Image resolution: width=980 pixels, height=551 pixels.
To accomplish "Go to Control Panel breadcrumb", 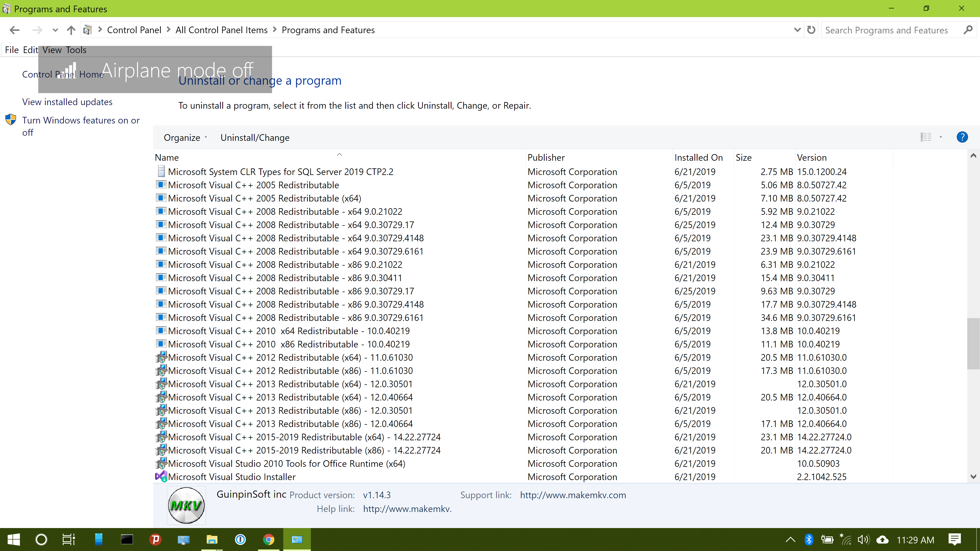I will (134, 30).
